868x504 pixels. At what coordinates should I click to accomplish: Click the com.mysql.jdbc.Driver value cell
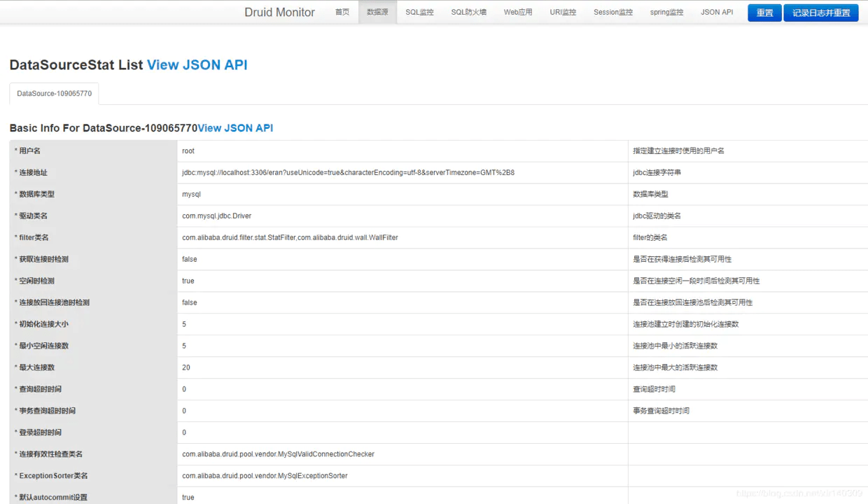[x=216, y=216]
